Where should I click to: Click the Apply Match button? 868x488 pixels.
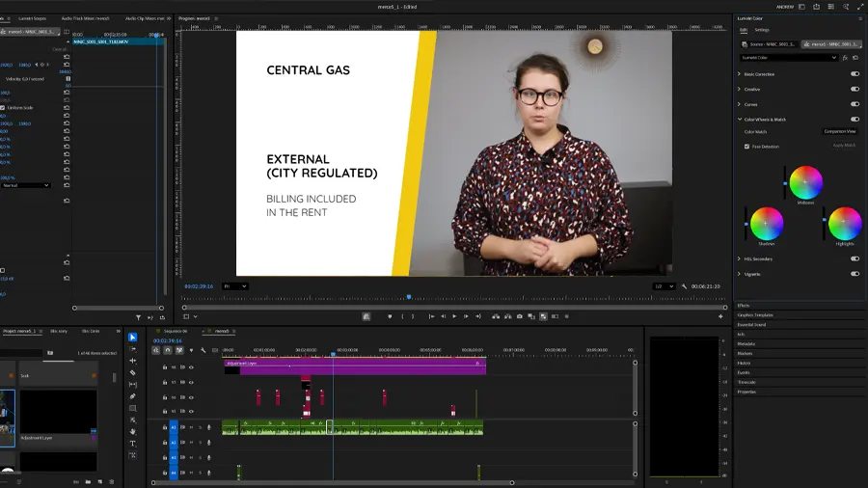click(844, 146)
